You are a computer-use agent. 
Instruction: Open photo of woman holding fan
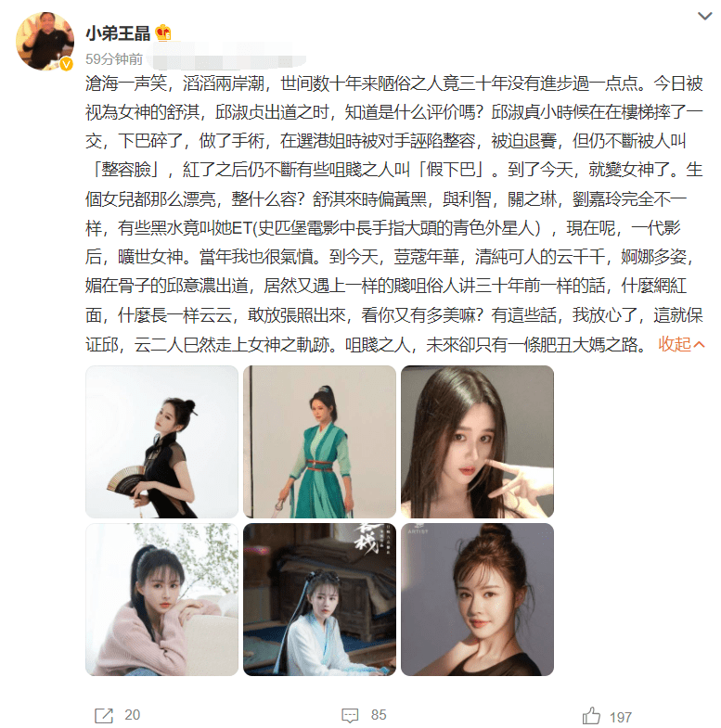(x=161, y=441)
